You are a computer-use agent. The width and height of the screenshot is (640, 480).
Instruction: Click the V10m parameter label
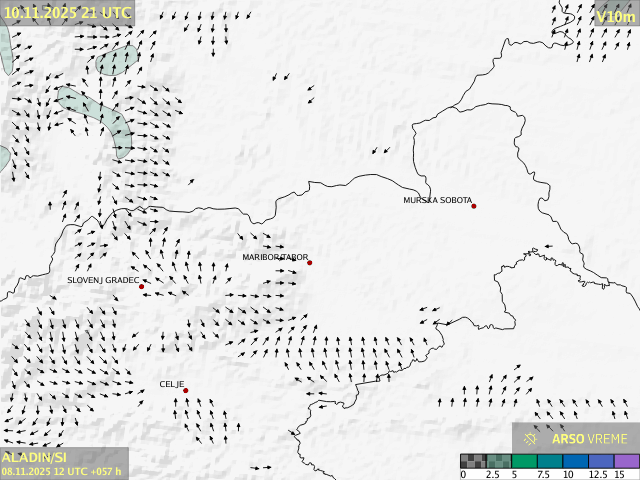(614, 16)
